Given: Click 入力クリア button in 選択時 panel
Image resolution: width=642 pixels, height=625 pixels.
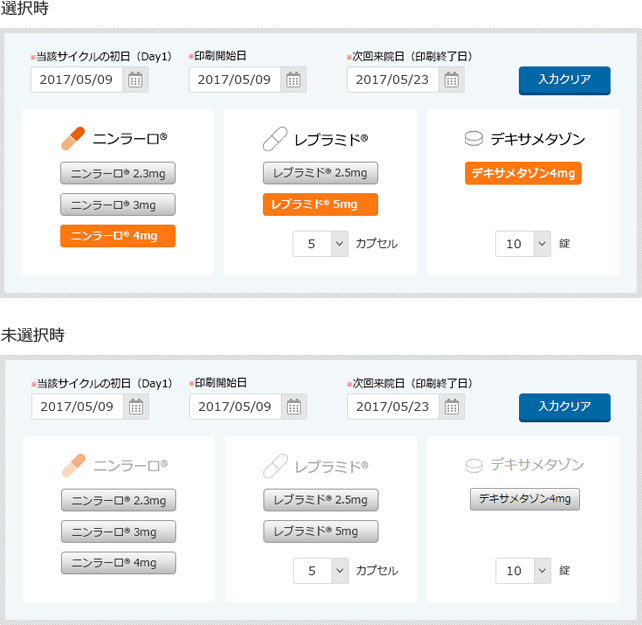Looking at the screenshot, I should 565,81.
